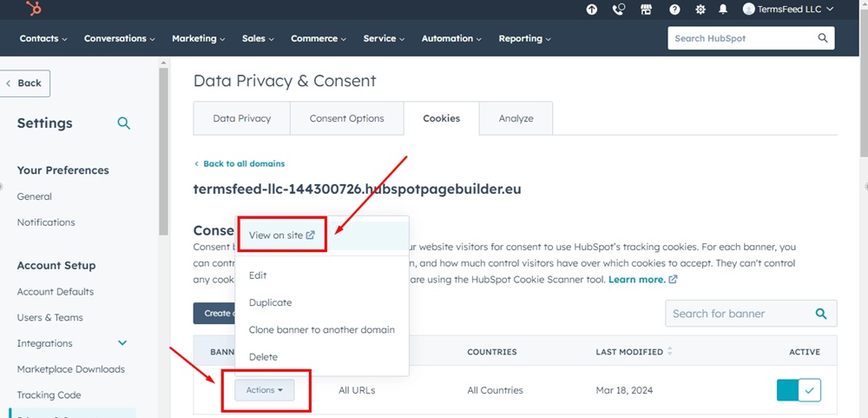Click the magnifier in Search for banner

[821, 313]
